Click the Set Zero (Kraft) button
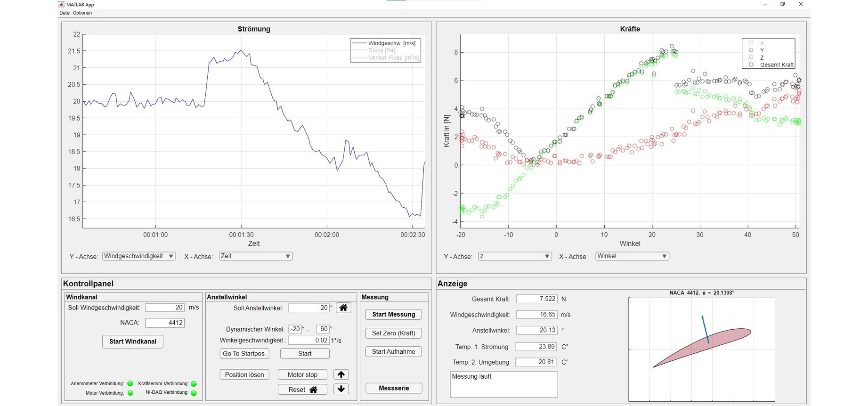Viewport: 868px width, 406px height. pyautogui.click(x=393, y=333)
